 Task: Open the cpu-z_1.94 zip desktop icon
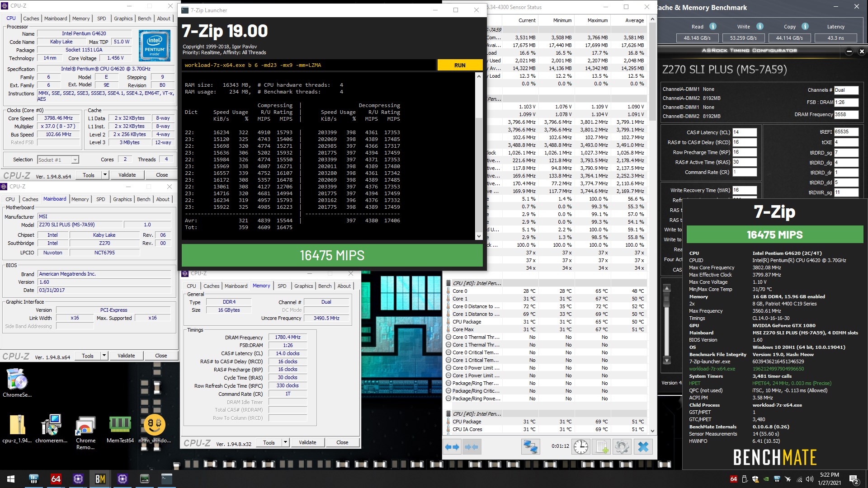pyautogui.click(x=17, y=429)
